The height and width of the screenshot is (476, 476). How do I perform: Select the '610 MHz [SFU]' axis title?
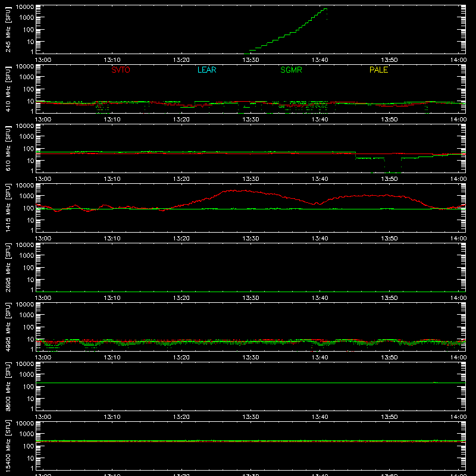tap(8, 149)
